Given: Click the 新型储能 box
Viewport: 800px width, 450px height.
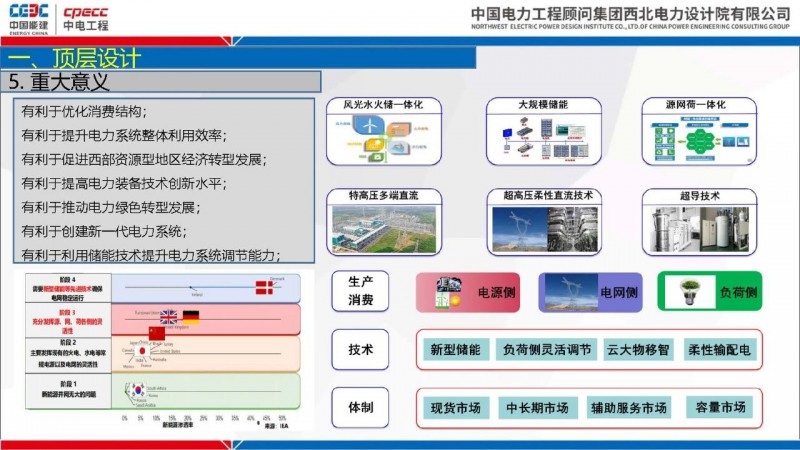Looking at the screenshot, I should pos(456,350).
